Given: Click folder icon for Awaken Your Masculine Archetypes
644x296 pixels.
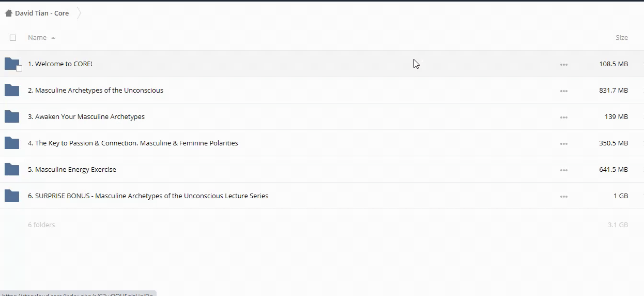Looking at the screenshot, I should coord(11,116).
